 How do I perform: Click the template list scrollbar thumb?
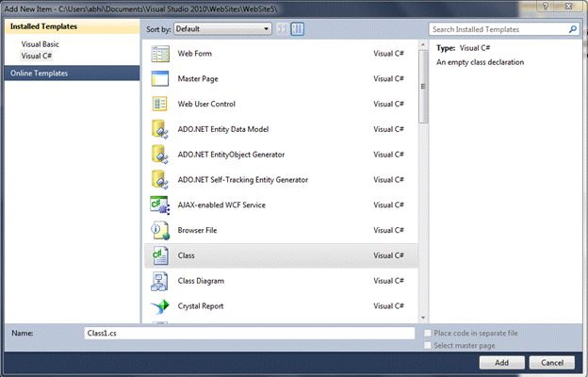click(x=423, y=87)
